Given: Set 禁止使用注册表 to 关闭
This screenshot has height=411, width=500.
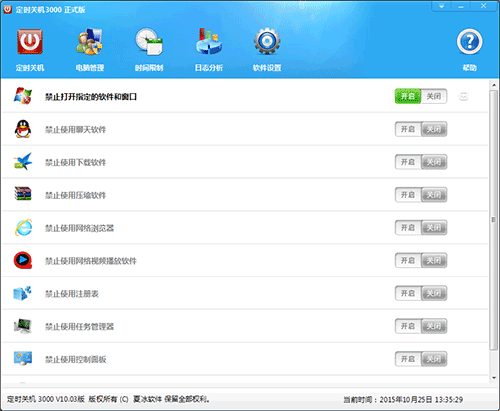Looking at the screenshot, I should [x=434, y=293].
